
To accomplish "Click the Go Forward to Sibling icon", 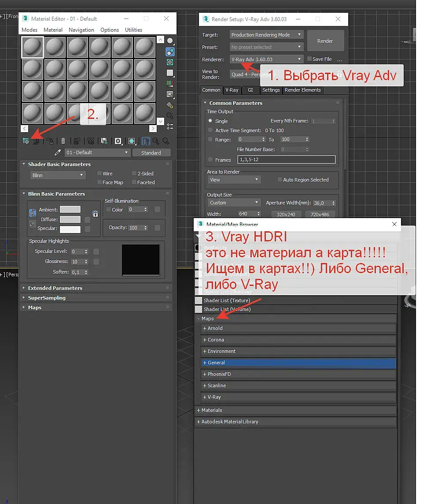I will (x=166, y=141).
